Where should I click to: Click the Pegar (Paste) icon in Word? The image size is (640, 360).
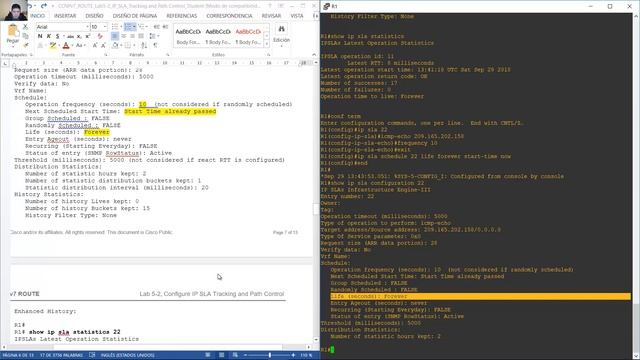pos(13,31)
